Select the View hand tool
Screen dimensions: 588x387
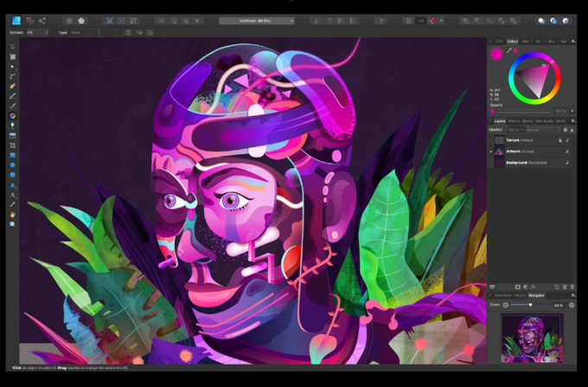point(12,215)
